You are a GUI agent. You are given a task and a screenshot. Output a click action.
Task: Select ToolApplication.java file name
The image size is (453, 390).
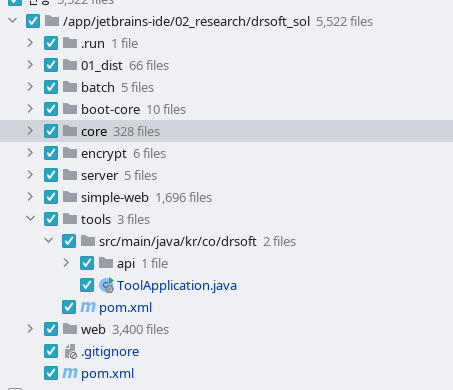pyautogui.click(x=177, y=286)
